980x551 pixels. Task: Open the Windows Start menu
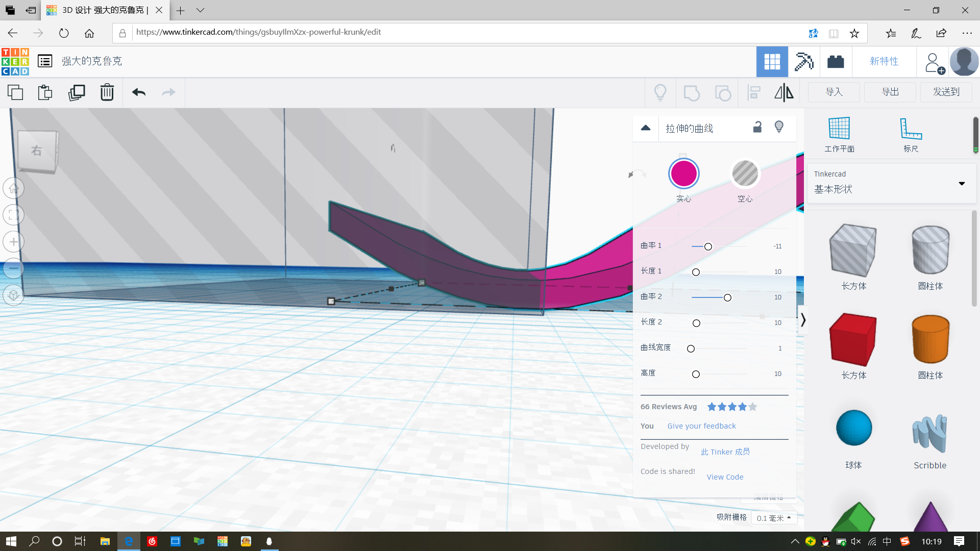11,541
